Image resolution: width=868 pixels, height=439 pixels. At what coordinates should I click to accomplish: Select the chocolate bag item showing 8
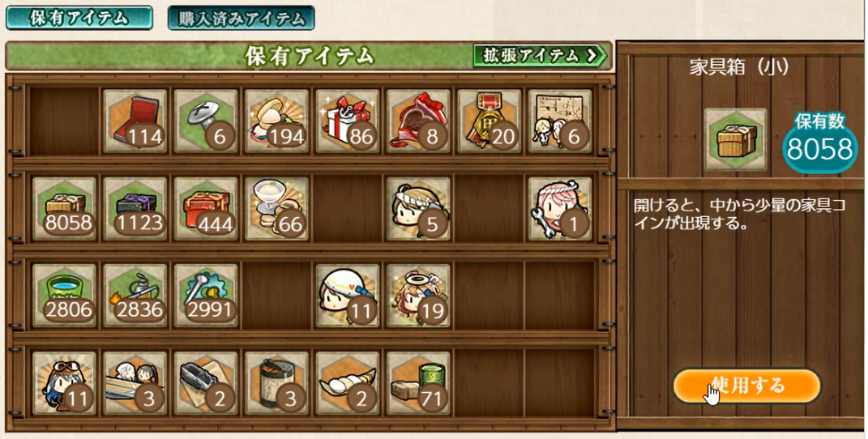point(418,121)
